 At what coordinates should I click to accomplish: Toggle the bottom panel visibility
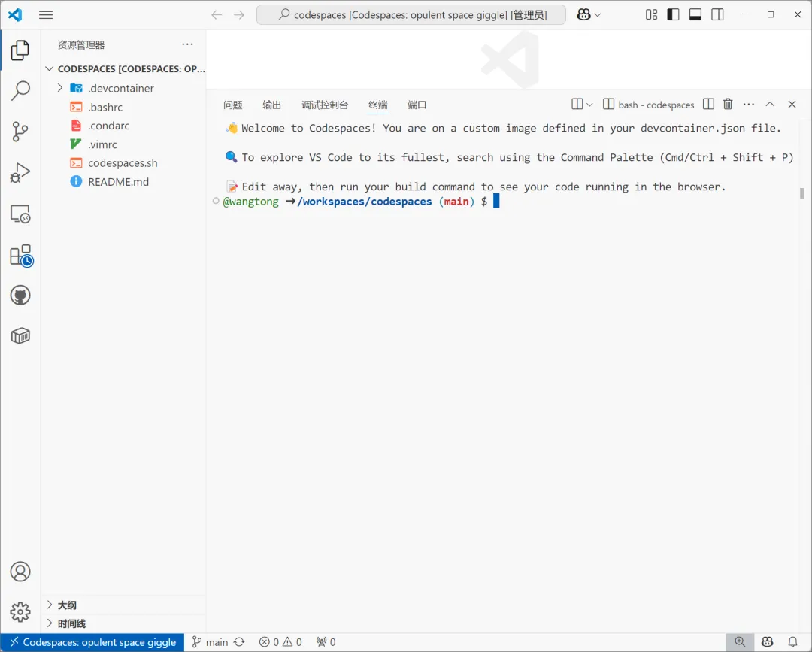(695, 14)
